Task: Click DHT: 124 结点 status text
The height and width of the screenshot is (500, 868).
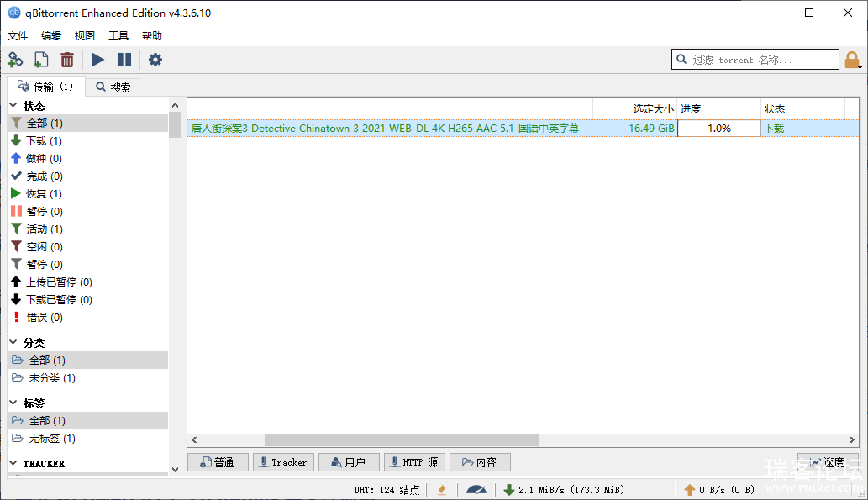Action: pyautogui.click(x=387, y=490)
